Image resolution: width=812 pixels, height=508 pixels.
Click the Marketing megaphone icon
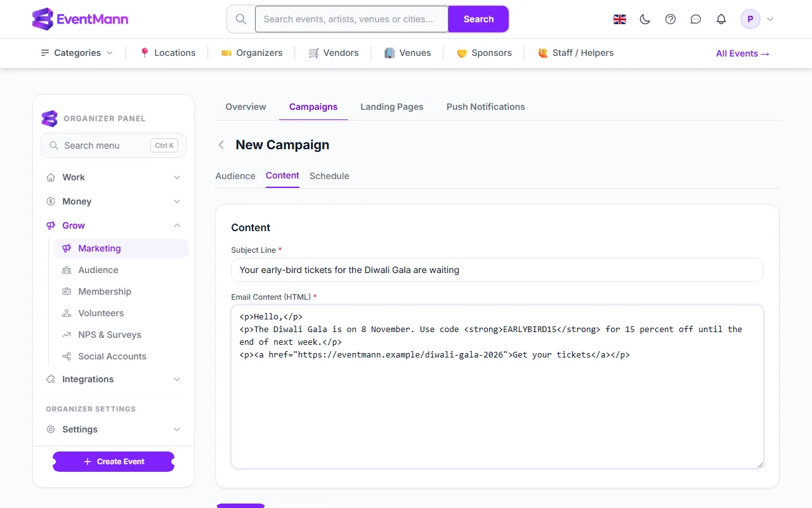click(x=67, y=248)
